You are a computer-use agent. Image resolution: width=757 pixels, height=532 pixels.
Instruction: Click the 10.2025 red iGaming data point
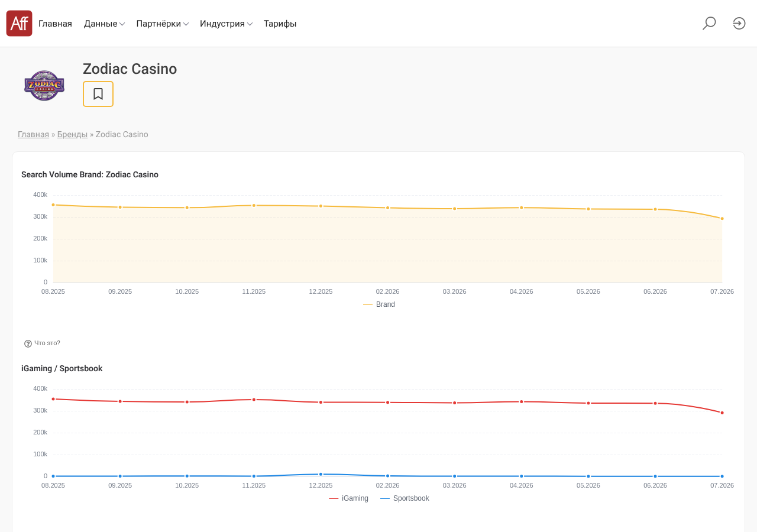tap(187, 402)
